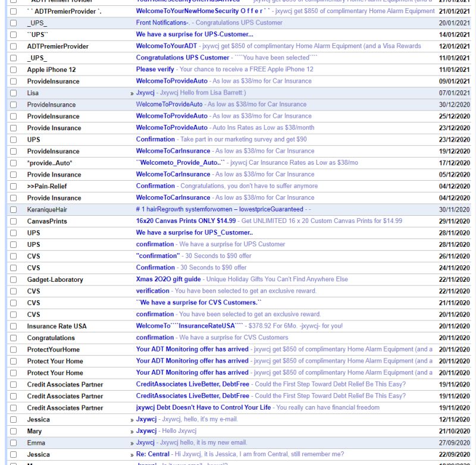This screenshot has height=465, width=476.
Task: Select the checkbox beside the Lisa email
Action: tap(13, 93)
